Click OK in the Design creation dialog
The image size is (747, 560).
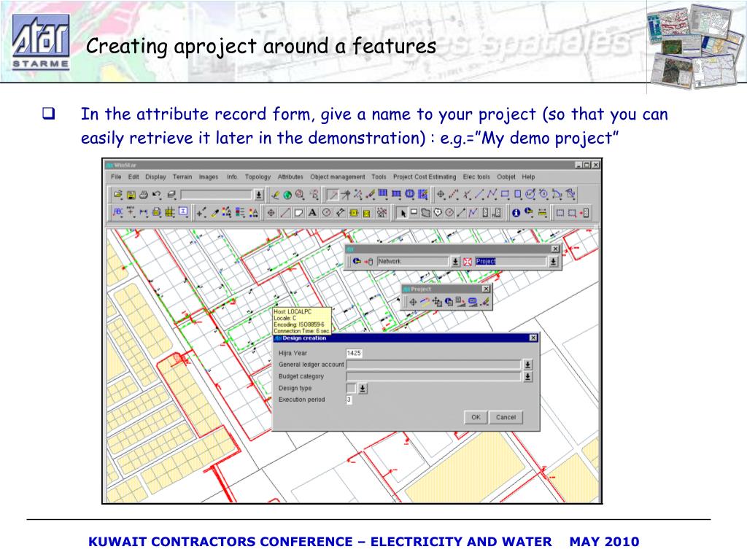pos(476,417)
